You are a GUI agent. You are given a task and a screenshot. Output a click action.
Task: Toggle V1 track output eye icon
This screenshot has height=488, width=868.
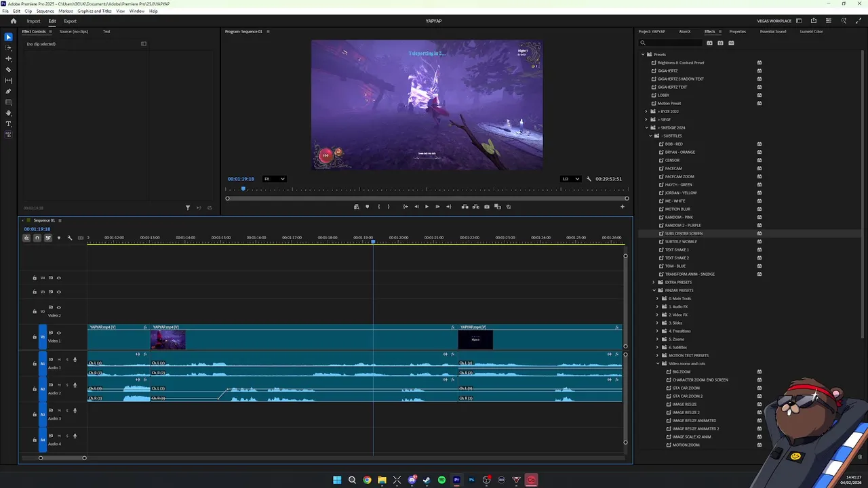[58, 333]
